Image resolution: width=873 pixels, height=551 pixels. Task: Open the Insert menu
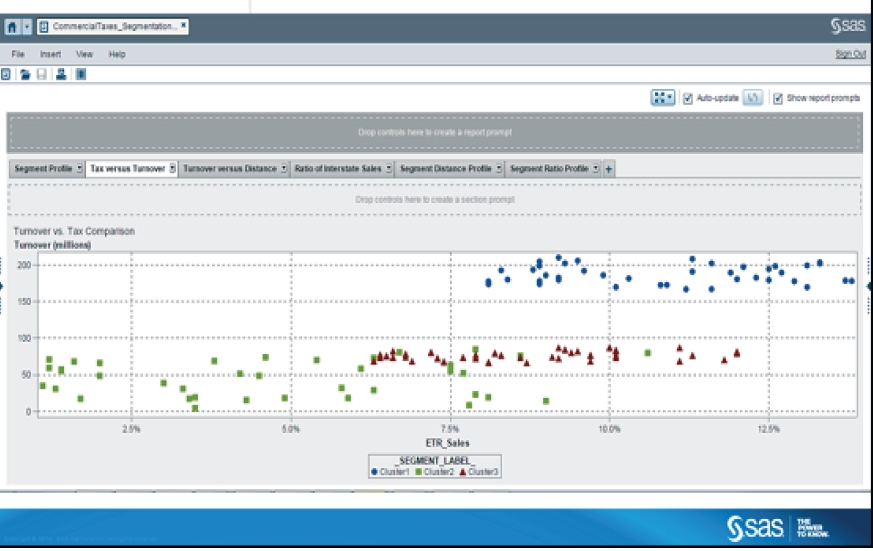50,53
